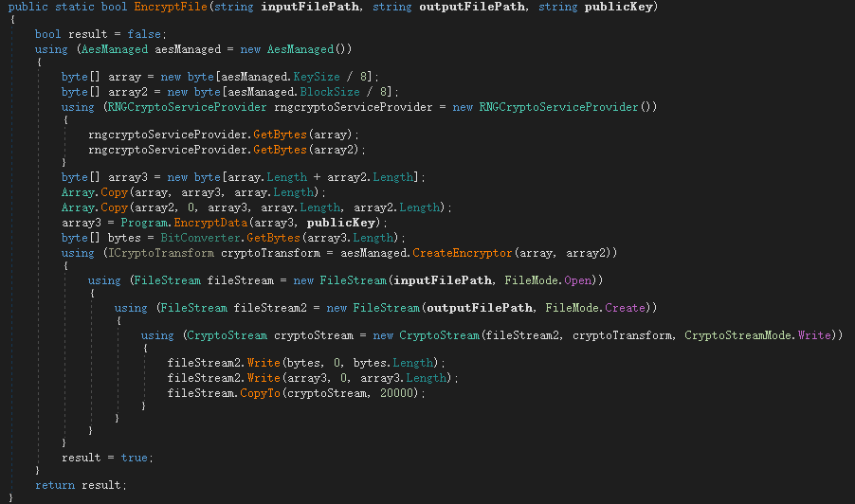Click the publicKey parameter in the method signature
This screenshot has width=855, height=504.
618,7
